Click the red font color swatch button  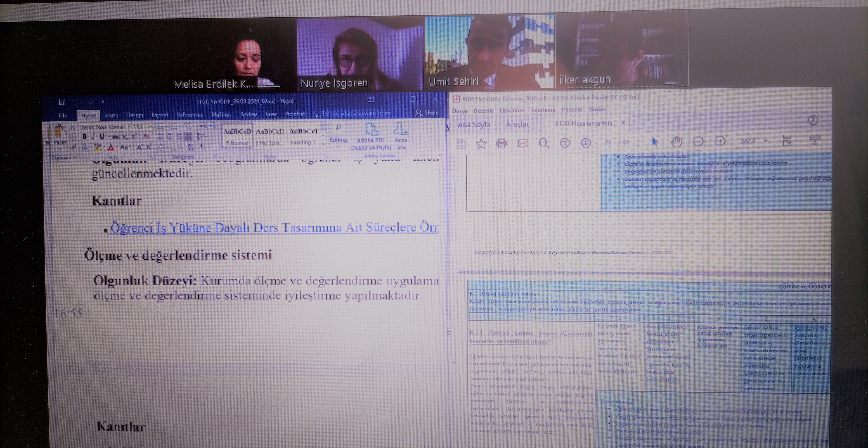pyautogui.click(x=111, y=147)
